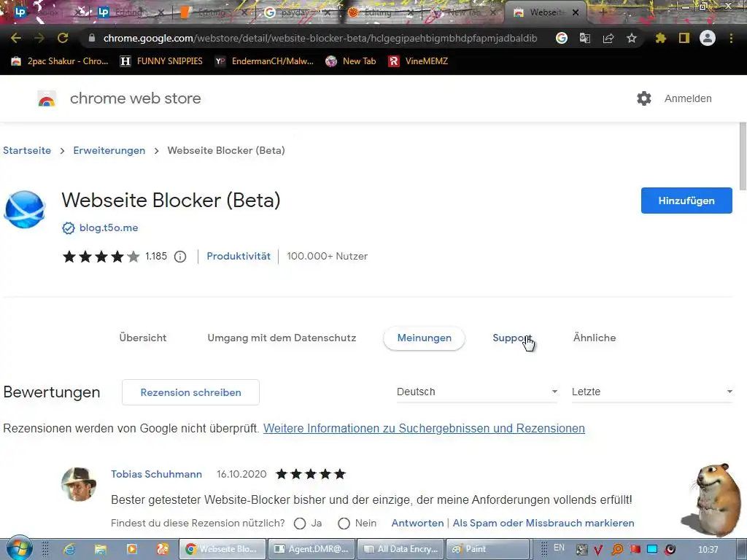
Task: Click the Chrome Web Store logo
Action: pyautogui.click(x=47, y=98)
